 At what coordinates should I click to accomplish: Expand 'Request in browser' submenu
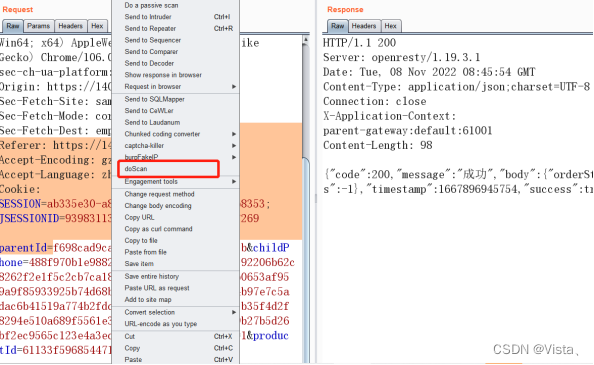click(x=176, y=86)
